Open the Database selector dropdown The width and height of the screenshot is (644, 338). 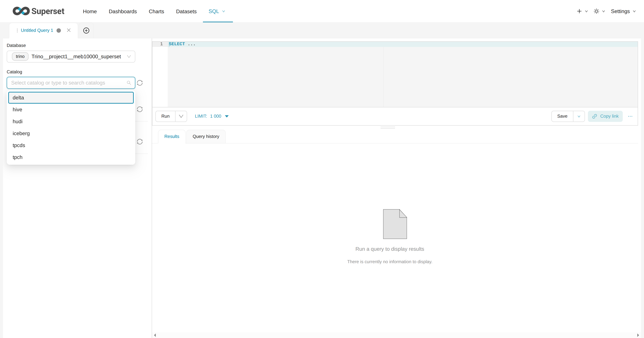tap(71, 57)
